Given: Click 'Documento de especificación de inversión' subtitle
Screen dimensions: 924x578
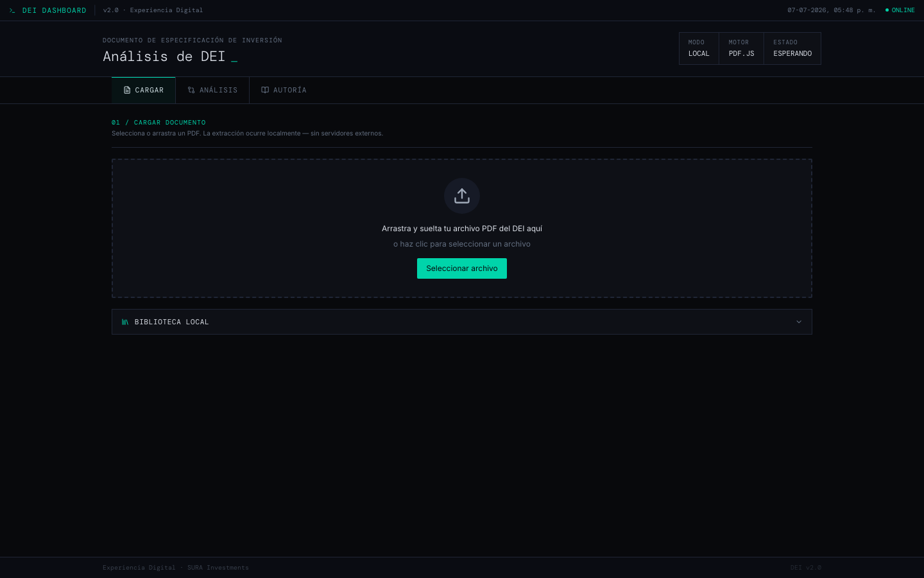Looking at the screenshot, I should [x=193, y=40].
